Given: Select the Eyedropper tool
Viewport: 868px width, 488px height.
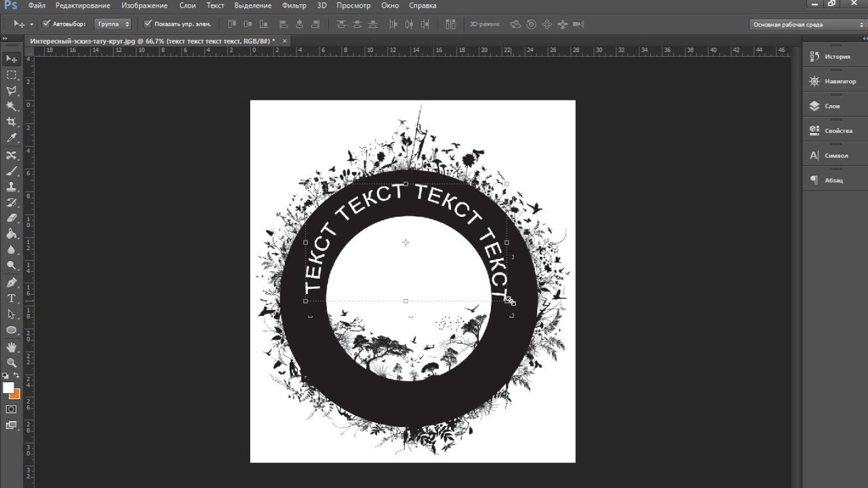Looking at the screenshot, I should (x=12, y=138).
